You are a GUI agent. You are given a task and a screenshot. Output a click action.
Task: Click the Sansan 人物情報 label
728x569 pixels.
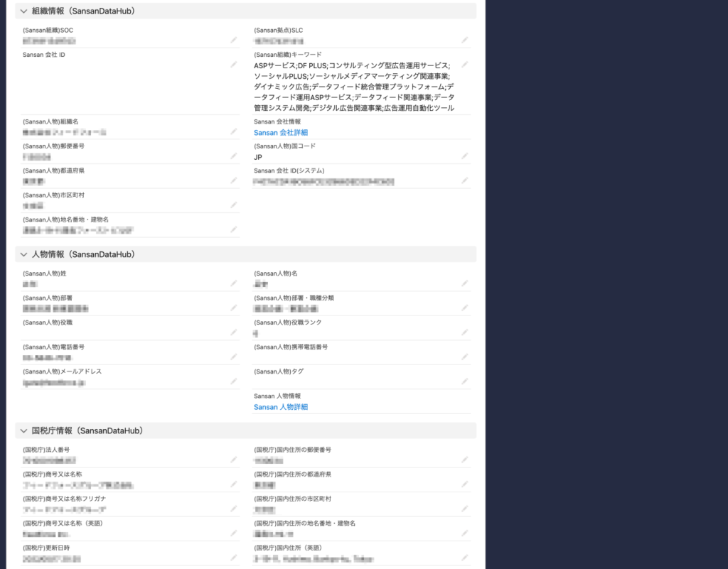[277, 396]
